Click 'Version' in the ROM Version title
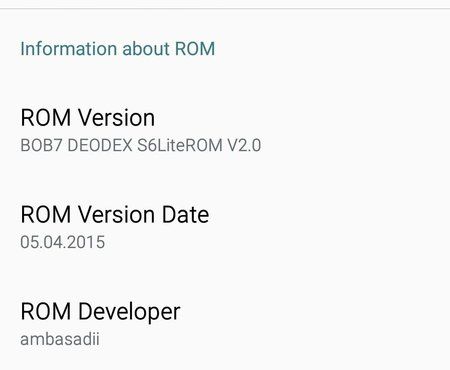 pos(117,118)
